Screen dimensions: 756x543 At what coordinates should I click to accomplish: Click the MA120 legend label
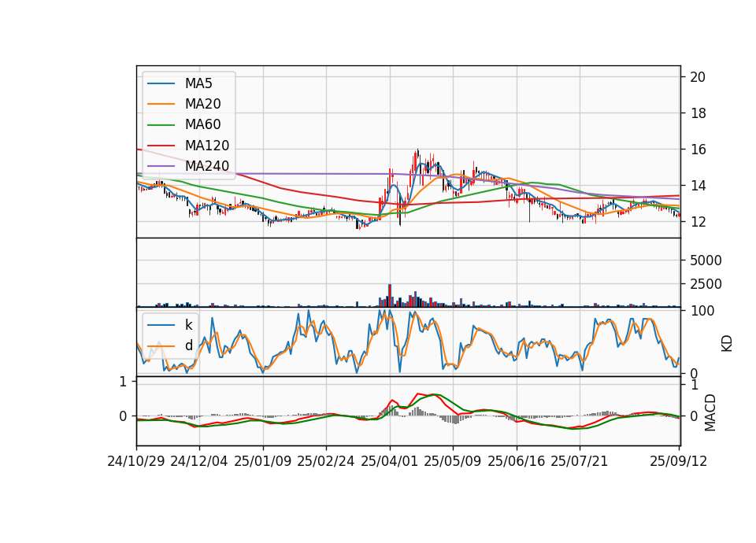pyautogui.click(x=207, y=146)
